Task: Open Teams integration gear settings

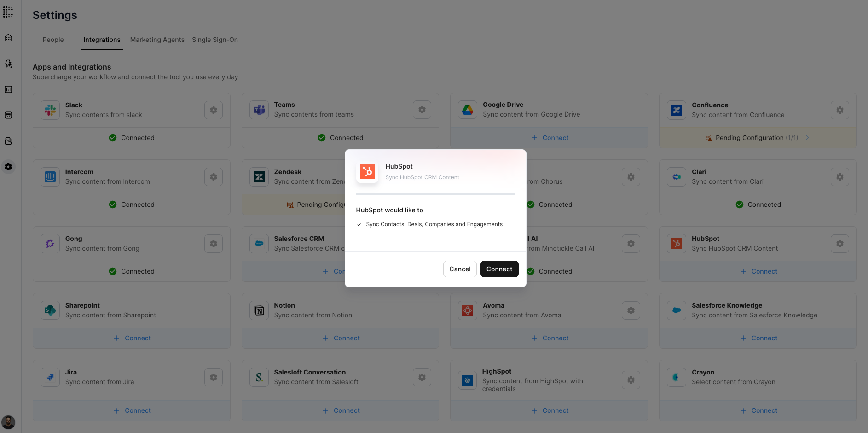Action: pos(422,110)
